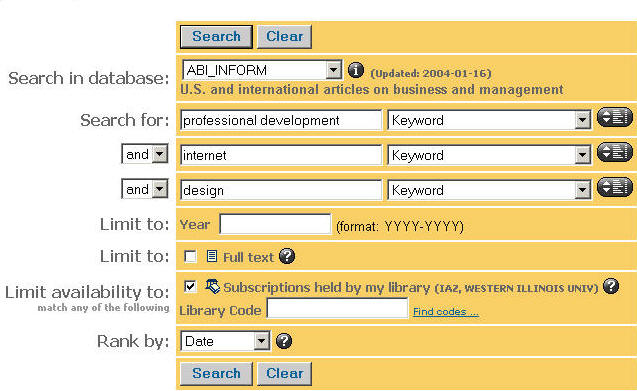Open help icon next to Full text

tap(287, 256)
